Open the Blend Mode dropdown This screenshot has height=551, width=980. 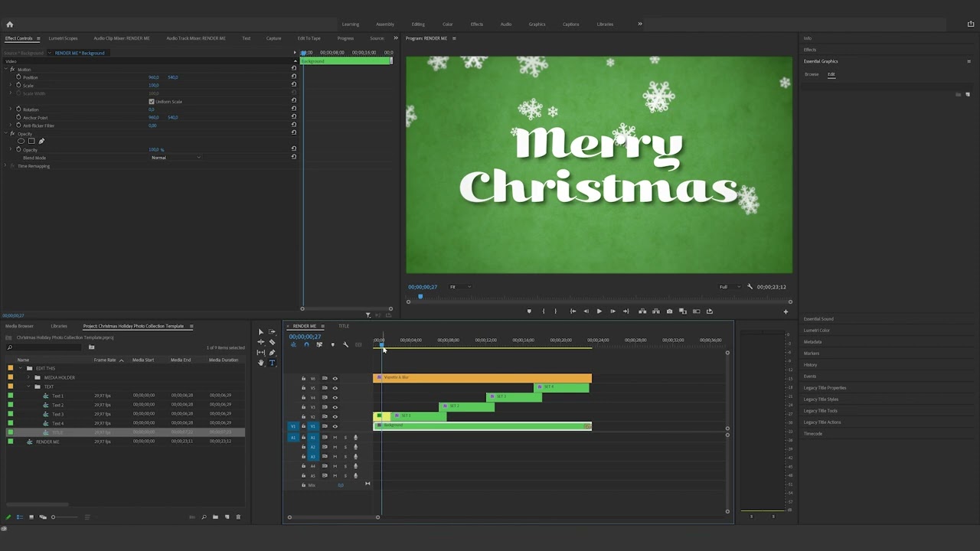coord(176,158)
